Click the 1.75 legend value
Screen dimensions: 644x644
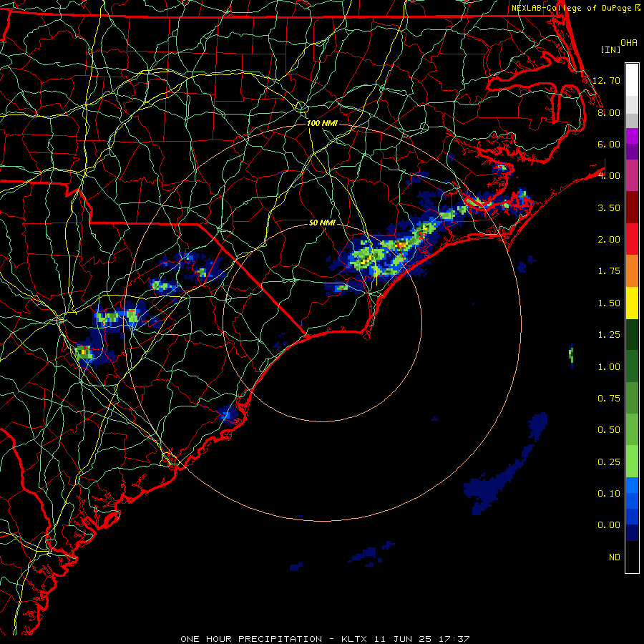click(609, 271)
